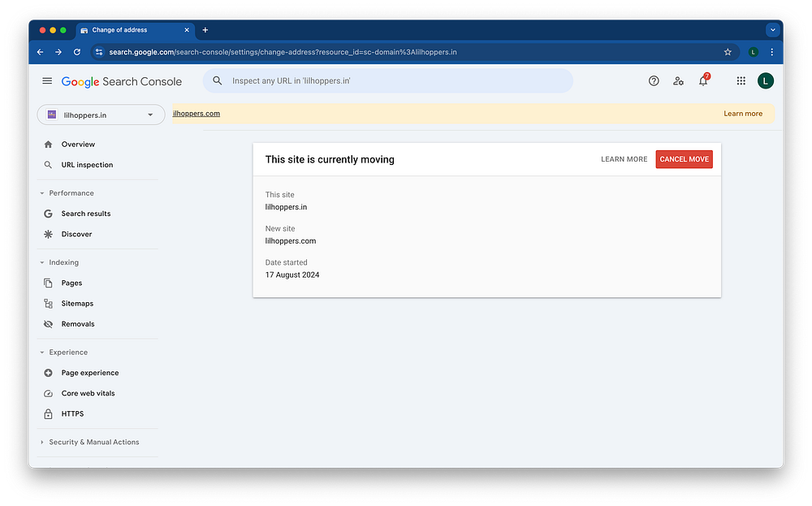Image resolution: width=812 pixels, height=506 pixels.
Task: Open the HTTPS report
Action: coord(72,413)
